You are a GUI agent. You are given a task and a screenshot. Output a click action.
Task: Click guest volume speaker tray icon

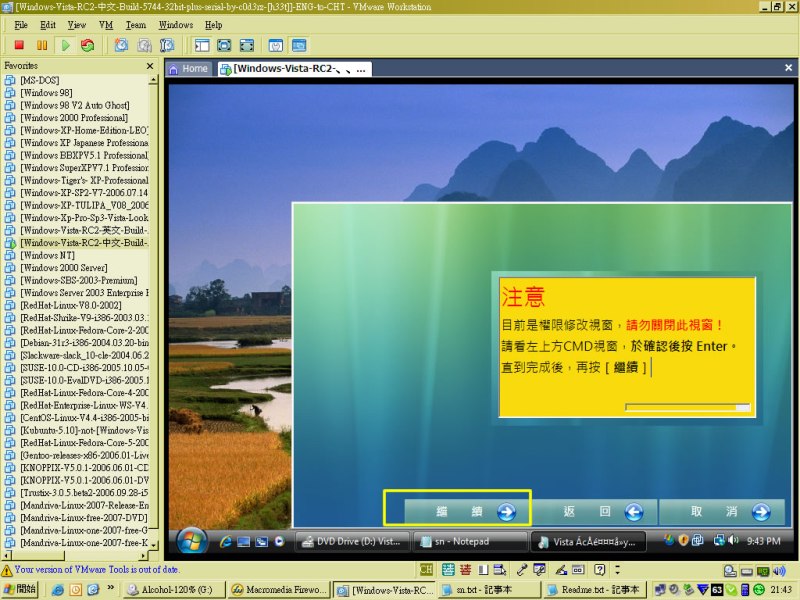pos(733,540)
